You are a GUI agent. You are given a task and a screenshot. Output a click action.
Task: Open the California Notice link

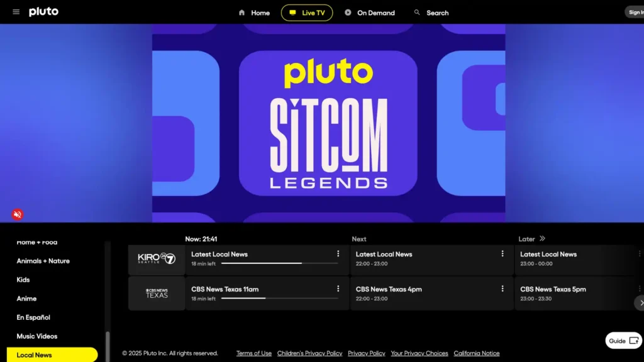click(477, 353)
